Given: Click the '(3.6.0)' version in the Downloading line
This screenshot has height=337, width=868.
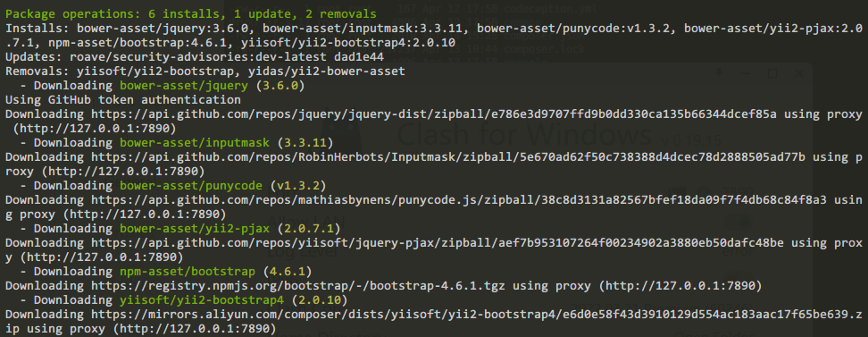Looking at the screenshot, I should [x=280, y=85].
